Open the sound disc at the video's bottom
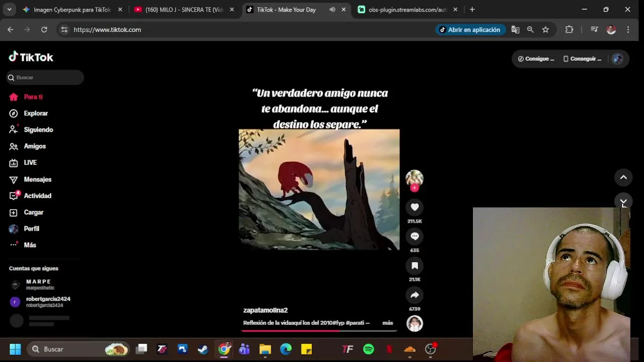Viewport: 644px width, 362px height. [415, 323]
